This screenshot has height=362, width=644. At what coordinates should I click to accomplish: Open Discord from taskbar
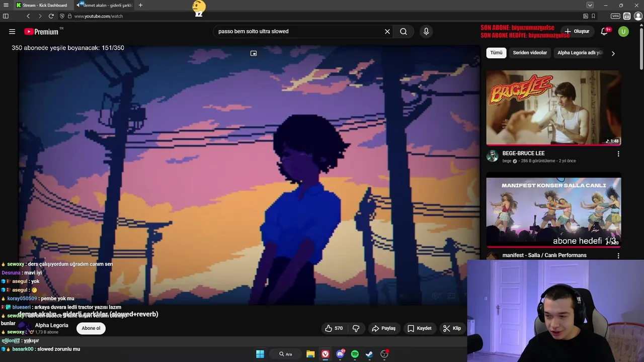click(x=340, y=354)
